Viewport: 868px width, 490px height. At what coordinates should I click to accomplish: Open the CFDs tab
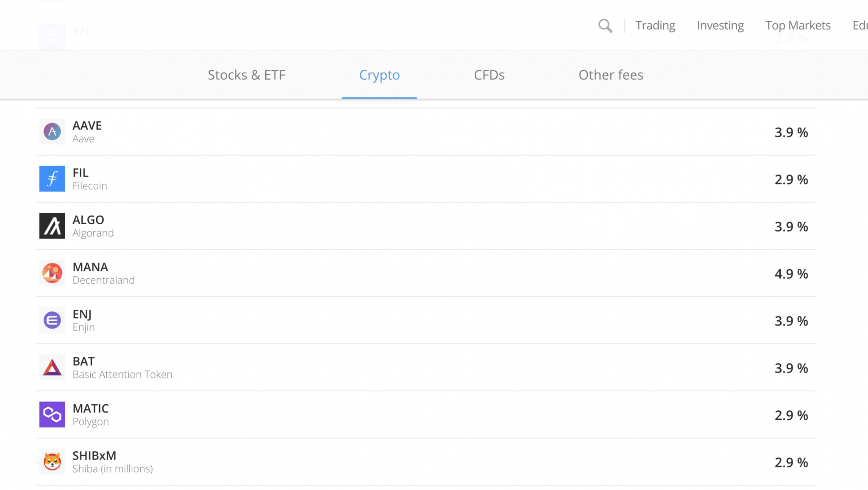coord(489,75)
